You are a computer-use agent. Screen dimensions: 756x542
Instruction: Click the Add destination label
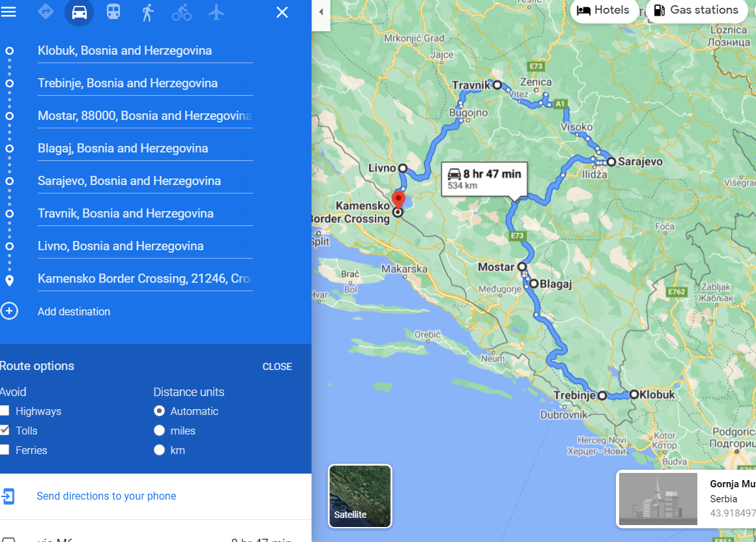(74, 311)
